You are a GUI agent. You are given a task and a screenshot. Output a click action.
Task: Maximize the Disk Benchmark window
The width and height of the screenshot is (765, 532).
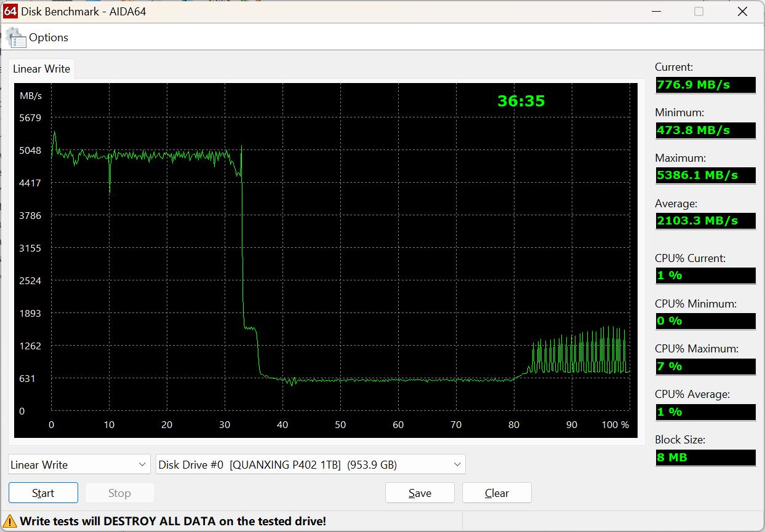[x=699, y=11]
